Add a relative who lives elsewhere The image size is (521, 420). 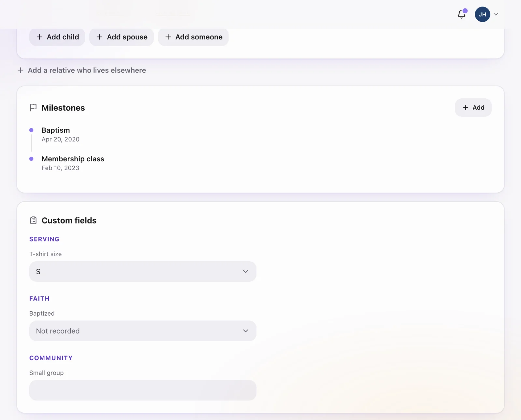(82, 70)
